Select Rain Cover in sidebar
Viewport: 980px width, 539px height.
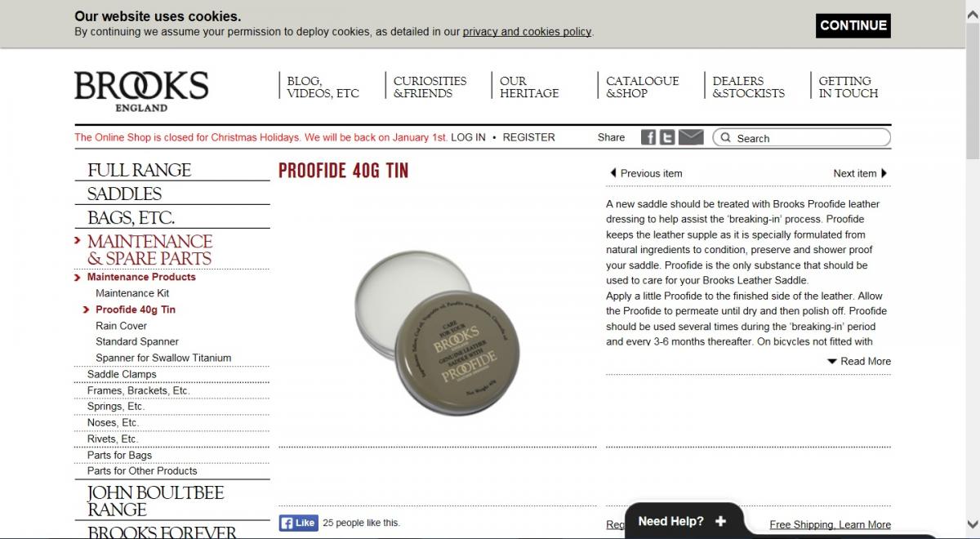click(121, 325)
